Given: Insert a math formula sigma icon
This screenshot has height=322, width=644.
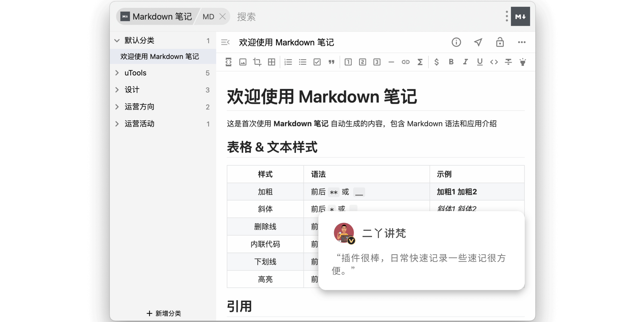Looking at the screenshot, I should point(420,62).
